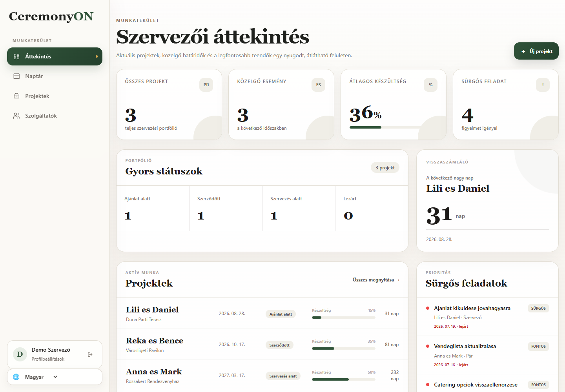
Task: Click Demo Szervező user name
Action: pyautogui.click(x=51, y=350)
